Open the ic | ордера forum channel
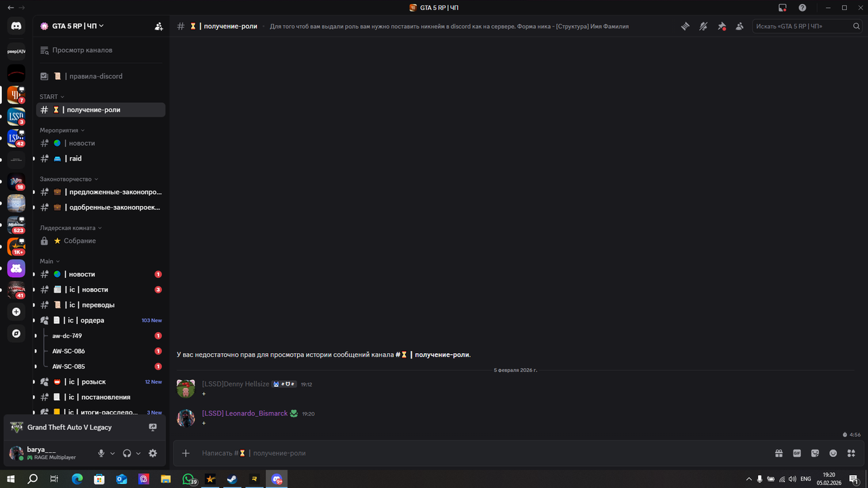 point(100,321)
